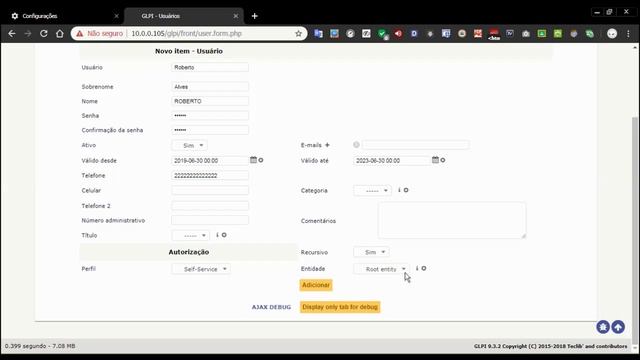The image size is (640, 360).
Task: Open Chrome three-dot menu
Action: [x=628, y=34]
